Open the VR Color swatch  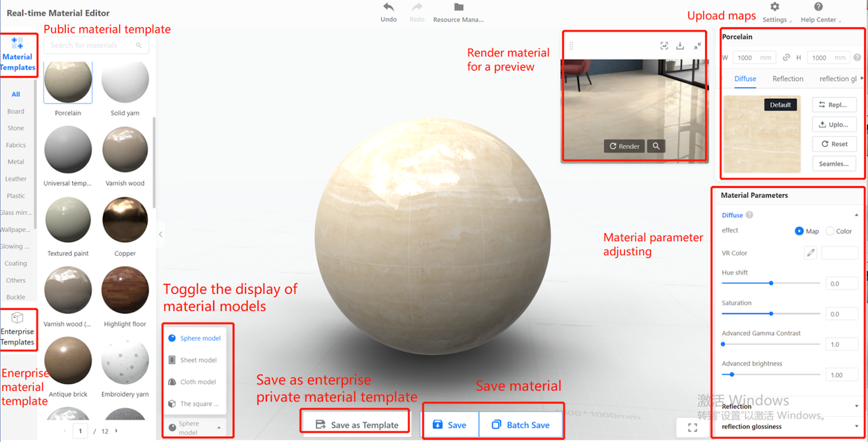point(840,252)
